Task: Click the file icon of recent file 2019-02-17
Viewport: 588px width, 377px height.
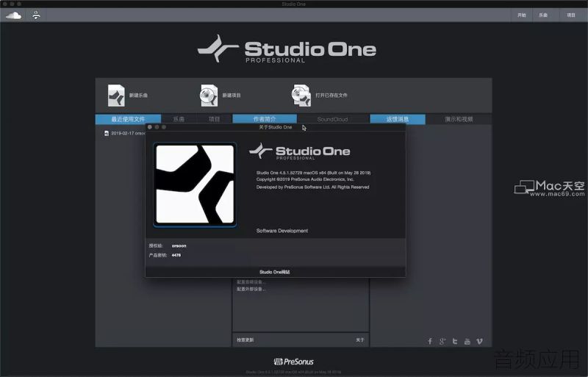Action: (x=107, y=133)
